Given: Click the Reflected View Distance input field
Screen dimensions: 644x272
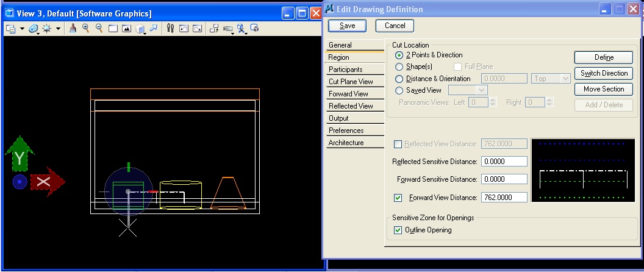Looking at the screenshot, I should 504,144.
